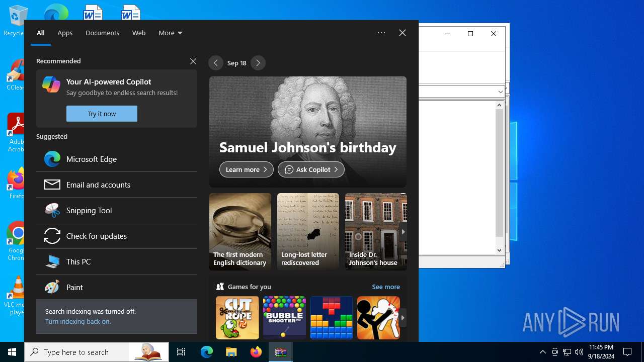Viewport: 644px width, 362px height.
Task: Select Check for updates suggestion
Action: point(117,236)
